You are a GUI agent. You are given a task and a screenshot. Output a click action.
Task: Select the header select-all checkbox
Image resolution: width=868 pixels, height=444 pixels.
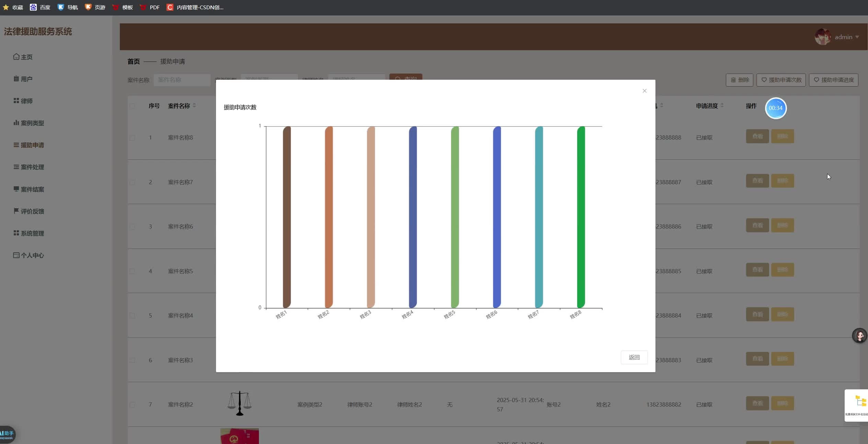pos(133,106)
